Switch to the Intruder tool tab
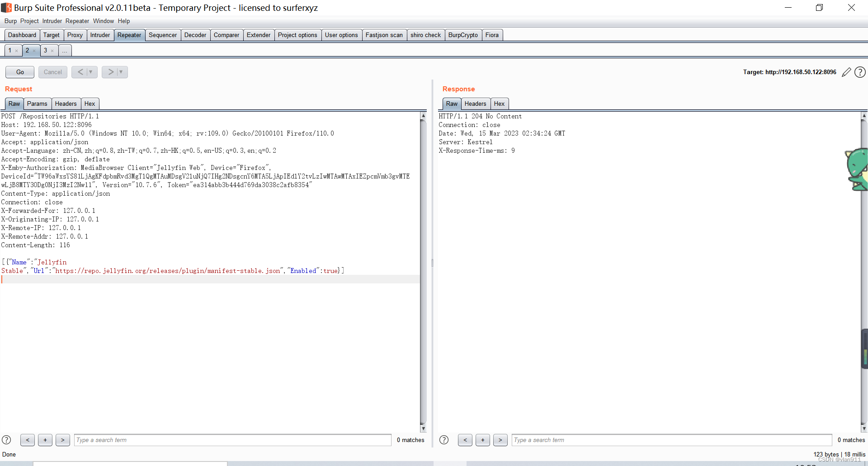 pos(100,35)
